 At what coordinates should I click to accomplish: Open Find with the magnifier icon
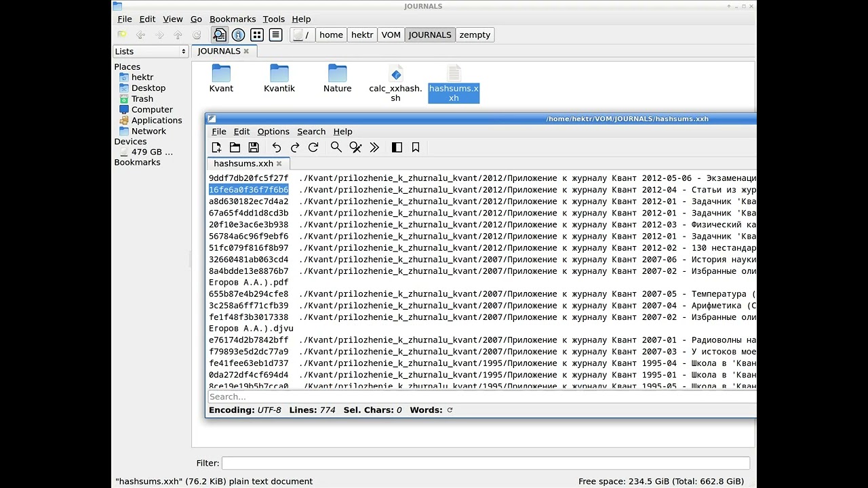pos(336,147)
